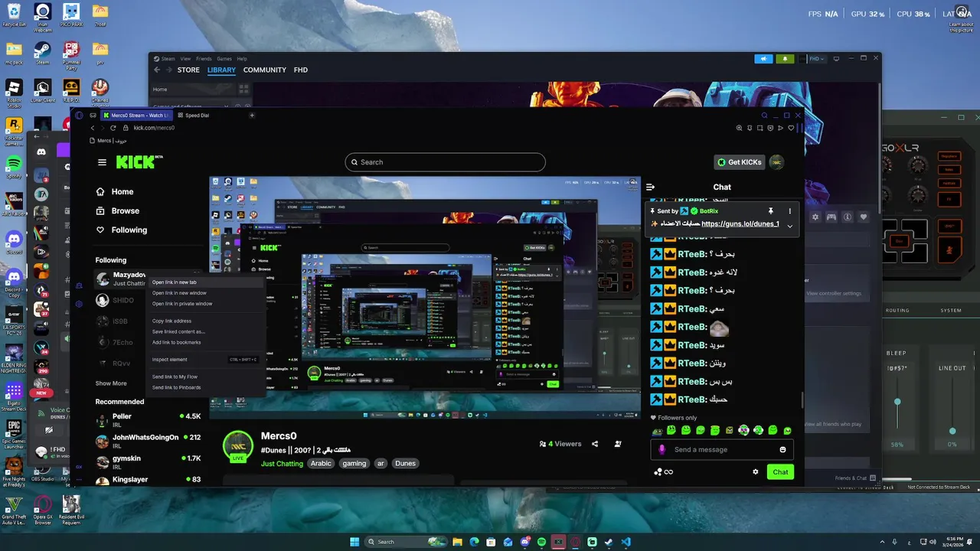Open the profile avatar menu on Kick
This screenshot has height=551, width=980.
tap(776, 162)
